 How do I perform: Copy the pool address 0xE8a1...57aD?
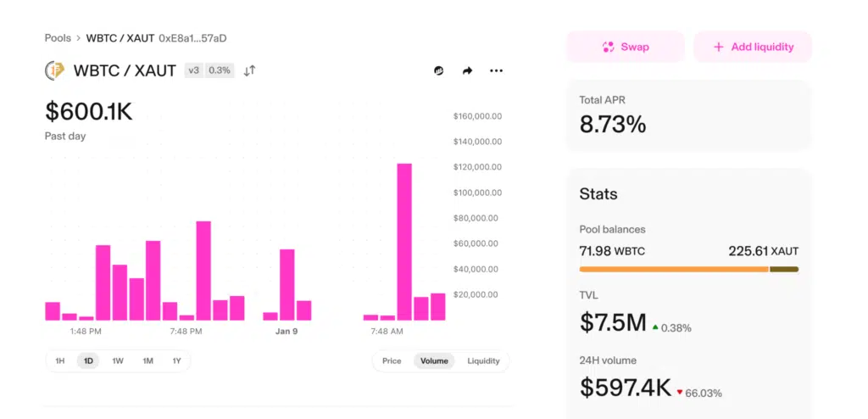point(192,38)
